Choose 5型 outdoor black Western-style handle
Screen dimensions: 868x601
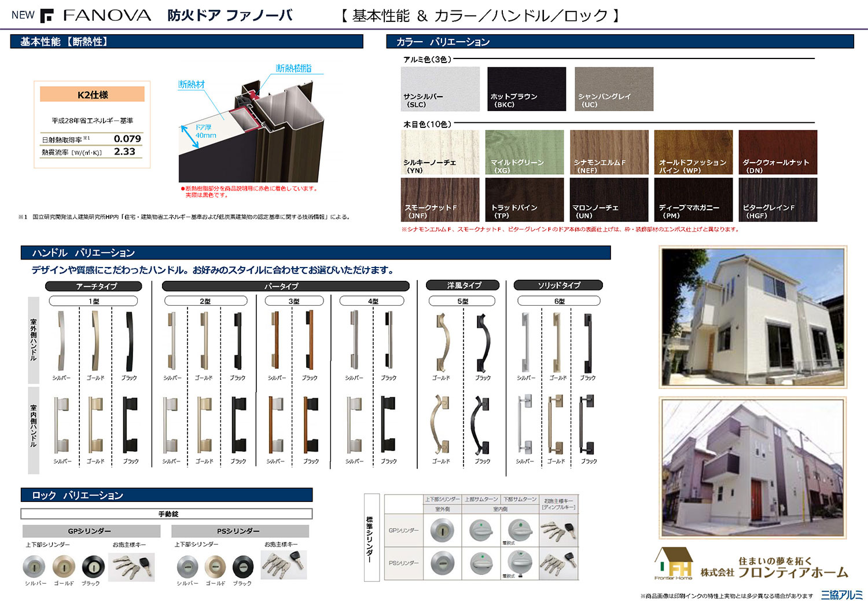(483, 343)
